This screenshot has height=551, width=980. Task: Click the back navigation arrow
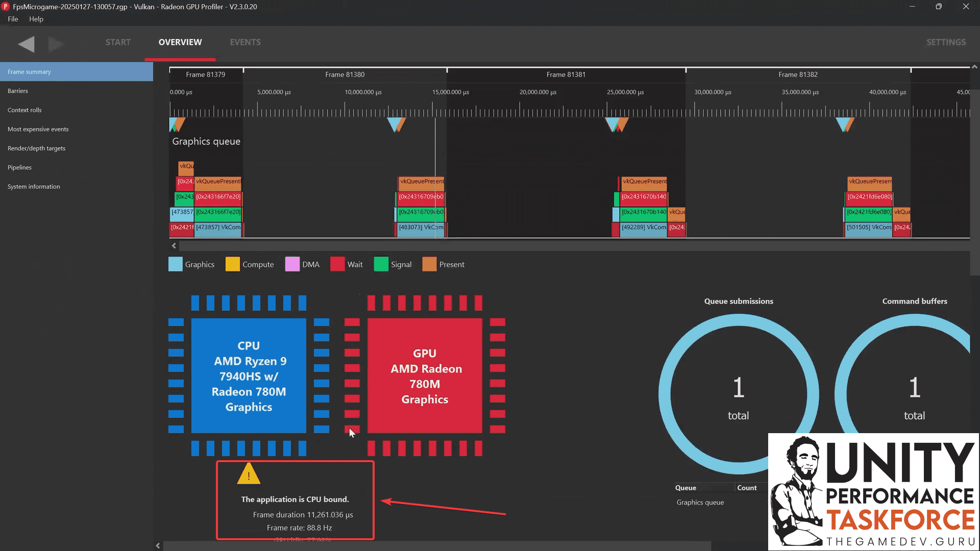tap(26, 44)
